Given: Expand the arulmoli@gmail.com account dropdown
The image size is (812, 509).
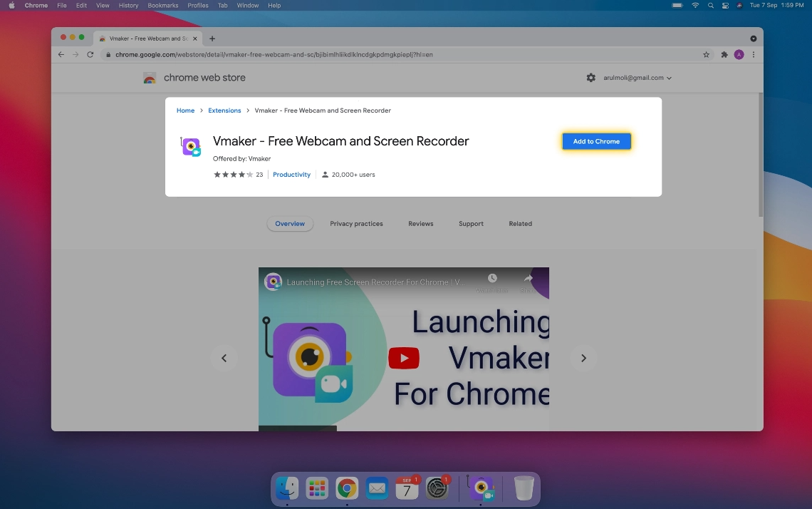Looking at the screenshot, I should point(637,78).
